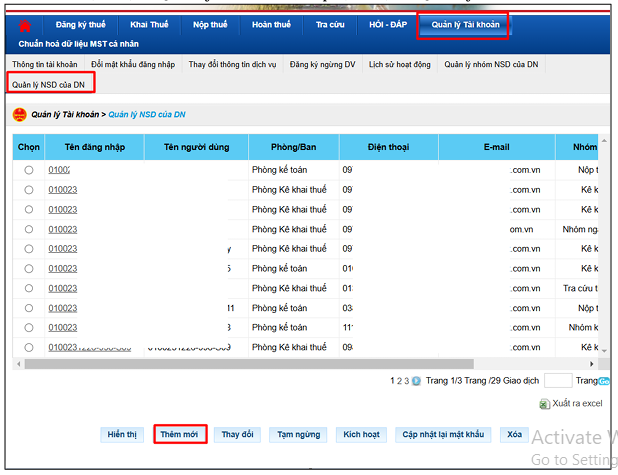This screenshot has width=618, height=475.
Task: Select the radio for the Tra cứu row
Action: click(29, 288)
